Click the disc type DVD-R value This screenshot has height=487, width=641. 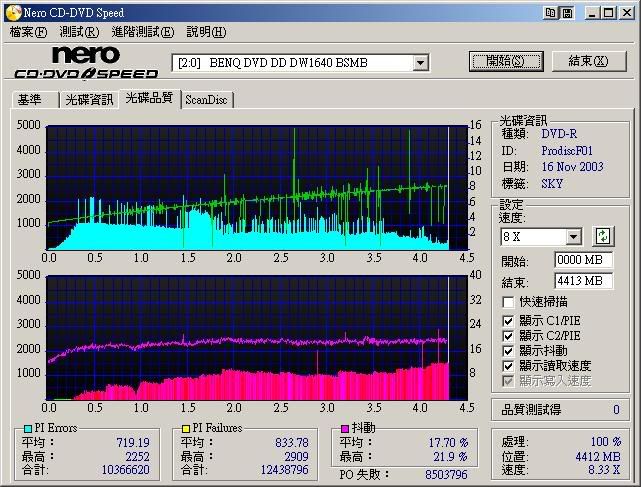(x=559, y=134)
